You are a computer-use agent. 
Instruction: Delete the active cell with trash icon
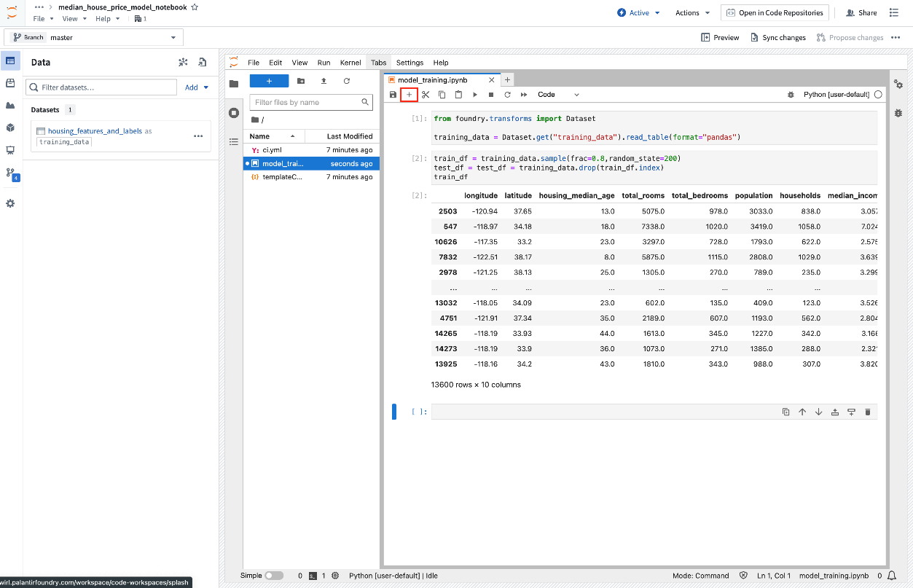(x=867, y=412)
